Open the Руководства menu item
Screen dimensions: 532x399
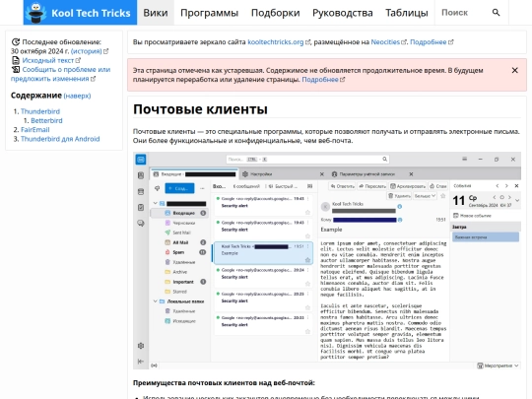point(343,13)
